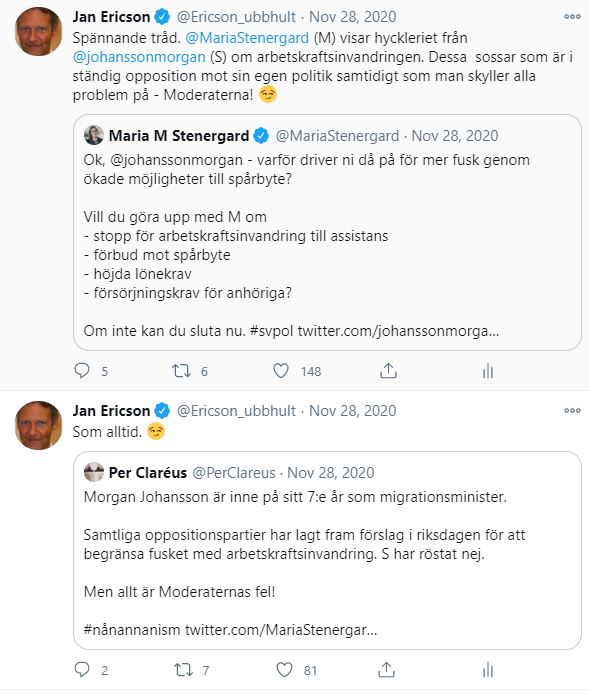The width and height of the screenshot is (589, 694).
Task: Open Jan Ericson's avatar on second tweet
Action: [38, 425]
